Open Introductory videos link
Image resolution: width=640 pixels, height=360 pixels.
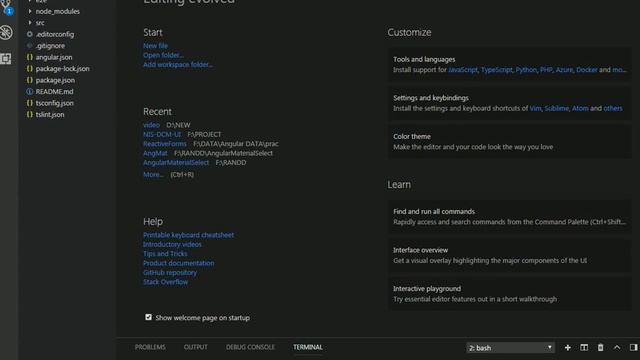tap(172, 244)
